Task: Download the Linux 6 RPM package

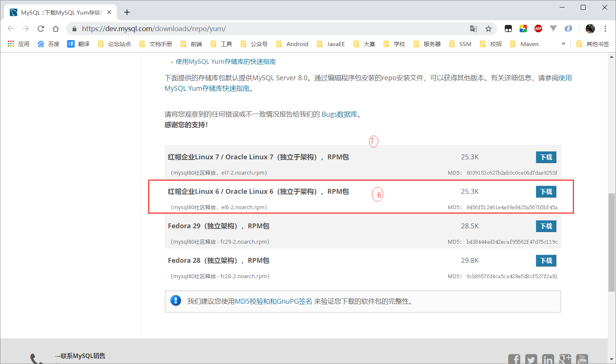Action: (546, 192)
